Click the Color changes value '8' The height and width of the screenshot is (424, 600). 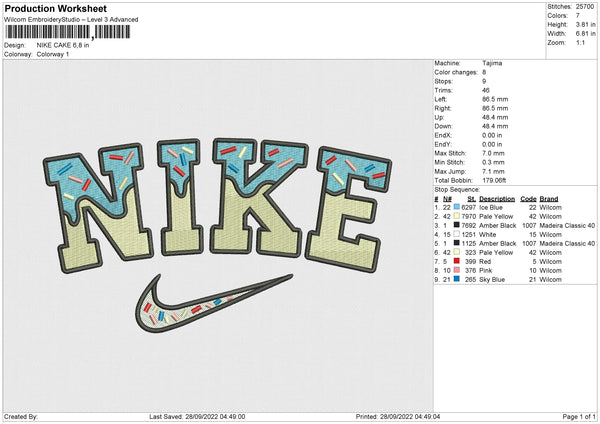pyautogui.click(x=484, y=72)
